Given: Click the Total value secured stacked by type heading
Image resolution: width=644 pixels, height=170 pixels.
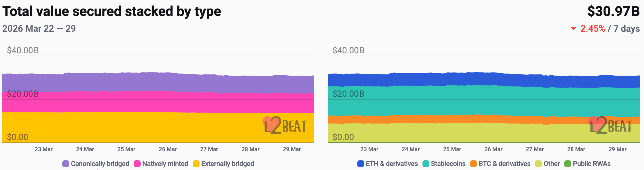Looking at the screenshot, I should 112,11.
